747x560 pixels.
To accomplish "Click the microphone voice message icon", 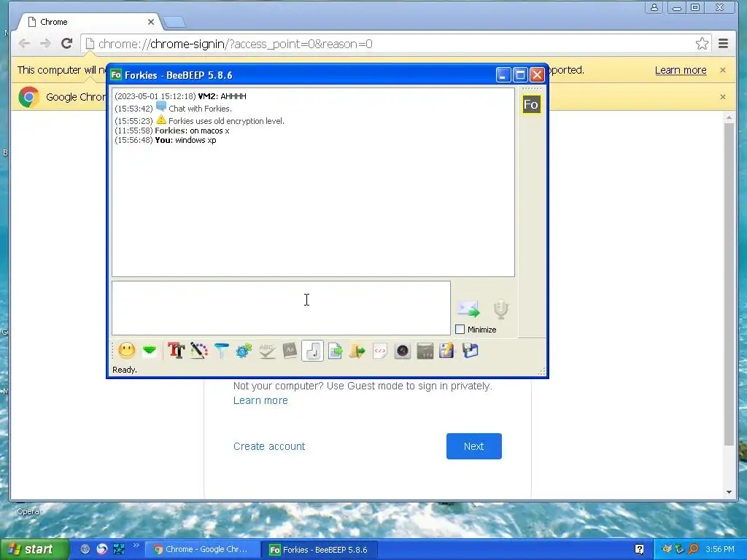I will pos(500,309).
